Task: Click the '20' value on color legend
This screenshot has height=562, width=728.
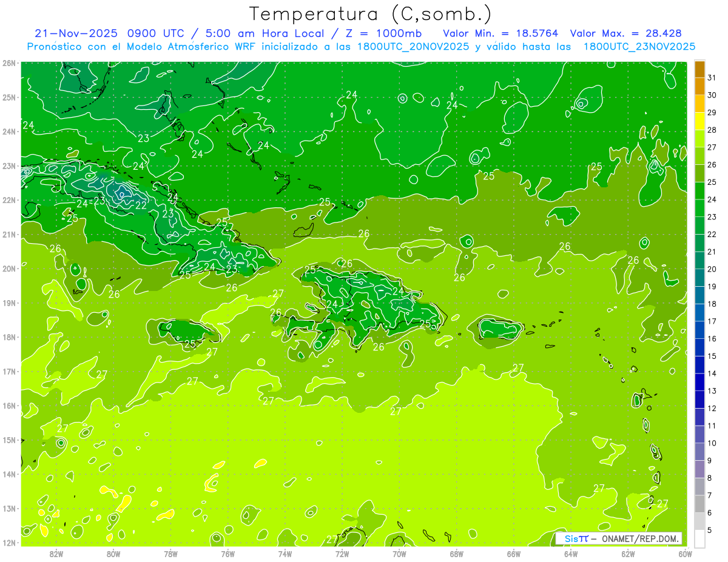Action: 712,269
